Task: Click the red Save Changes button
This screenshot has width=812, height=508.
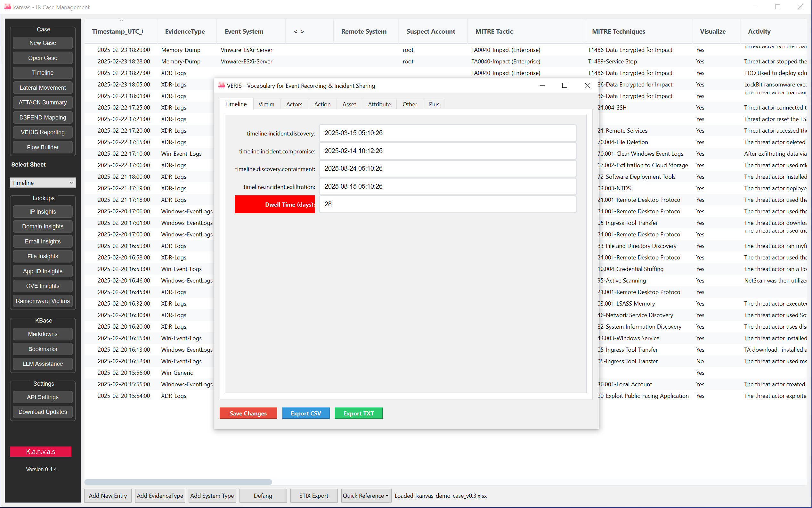Action: pyautogui.click(x=248, y=413)
